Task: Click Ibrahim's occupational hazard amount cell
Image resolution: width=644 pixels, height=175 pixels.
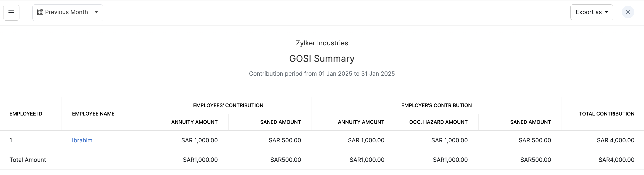Action: pos(449,140)
